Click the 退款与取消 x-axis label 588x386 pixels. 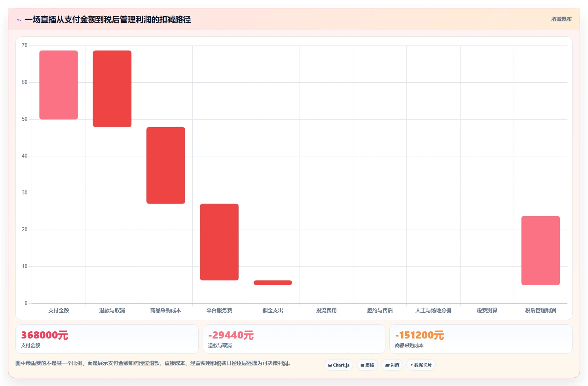click(x=112, y=310)
